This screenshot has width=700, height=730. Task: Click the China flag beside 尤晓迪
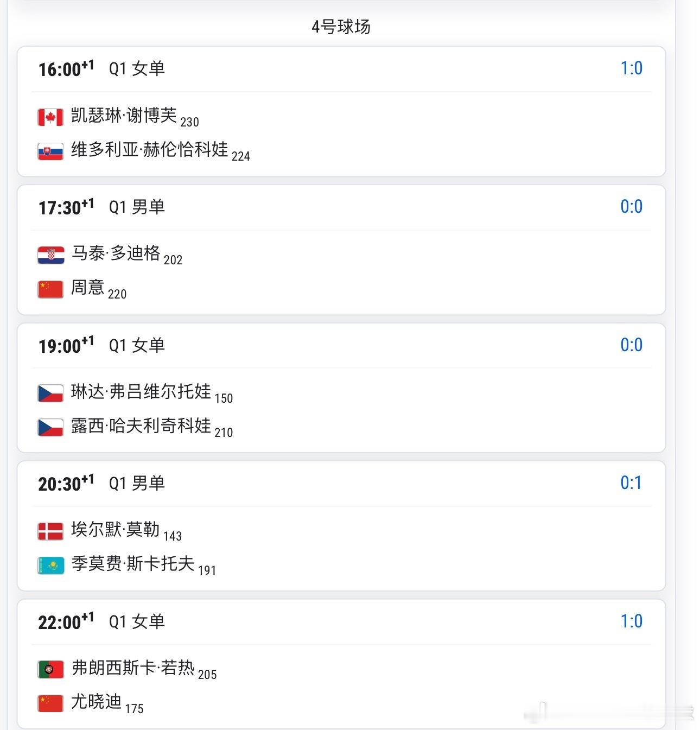pyautogui.click(x=50, y=703)
